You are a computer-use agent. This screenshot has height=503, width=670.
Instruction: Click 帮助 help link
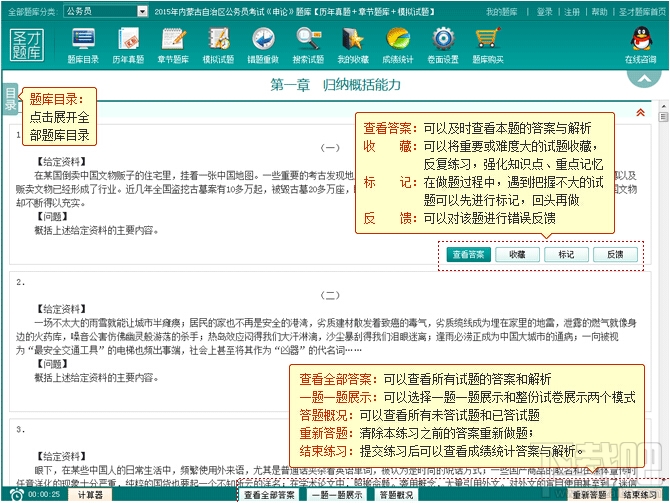(599, 12)
